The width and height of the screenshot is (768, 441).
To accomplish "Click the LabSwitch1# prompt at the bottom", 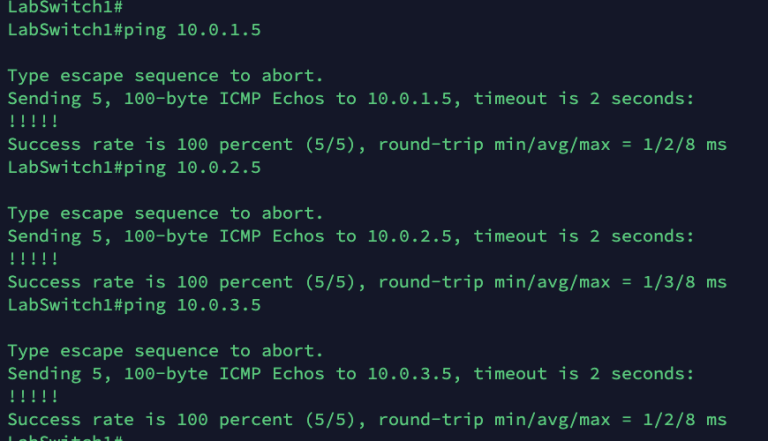I will pos(65,437).
